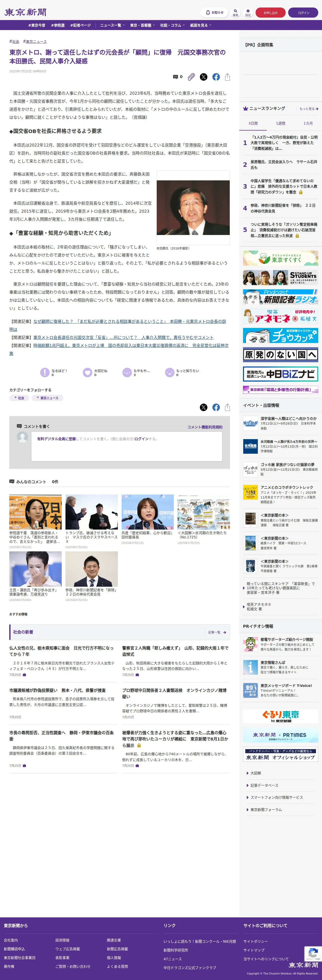
Task: Open footer link サイトポリシー
Action: (x=256, y=941)
